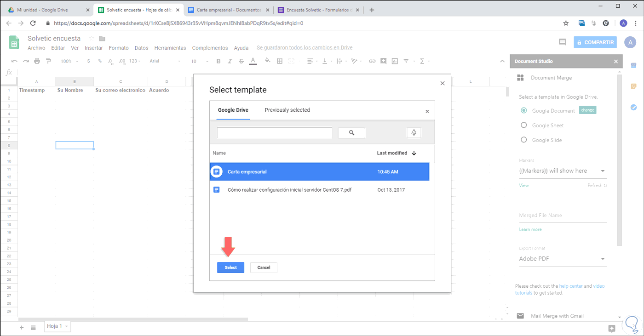Close the Document Studio sidebar
Image resolution: width=644 pixels, height=336 pixels.
pyautogui.click(x=616, y=61)
